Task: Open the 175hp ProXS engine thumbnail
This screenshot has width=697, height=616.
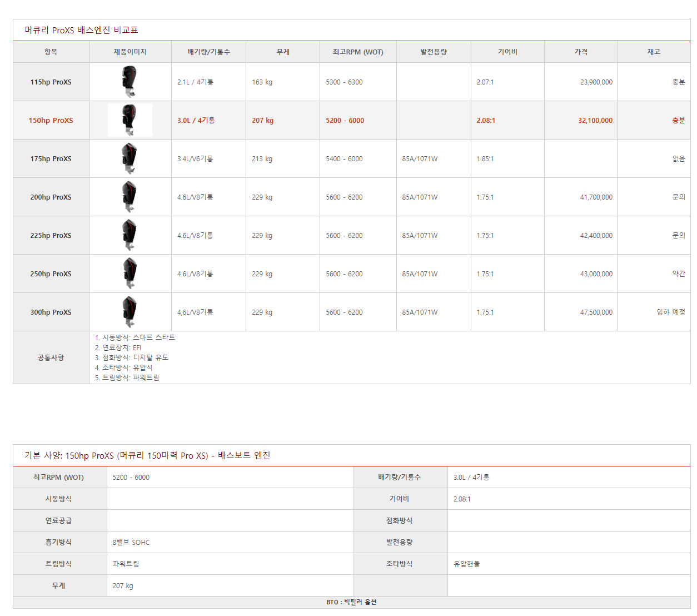Action: pos(130,158)
